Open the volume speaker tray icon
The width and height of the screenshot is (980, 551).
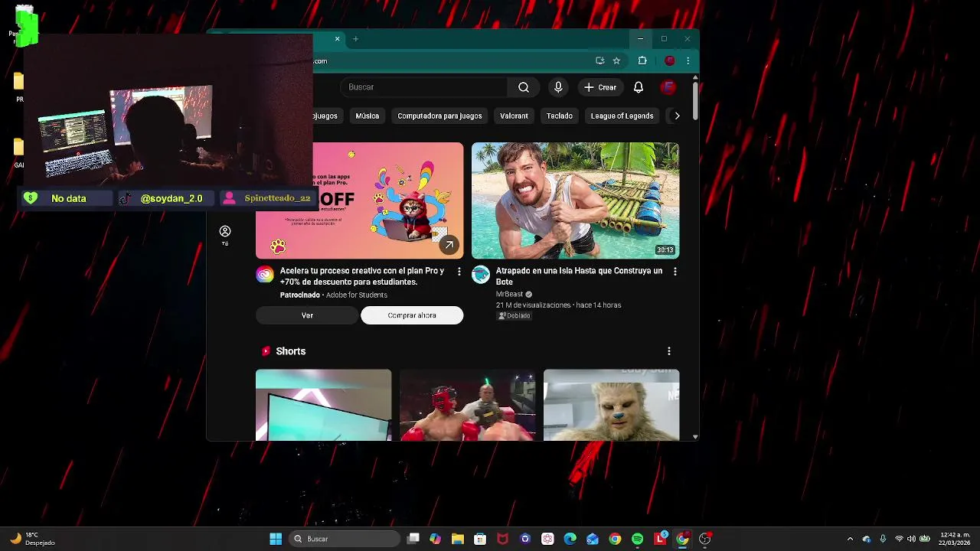point(911,539)
